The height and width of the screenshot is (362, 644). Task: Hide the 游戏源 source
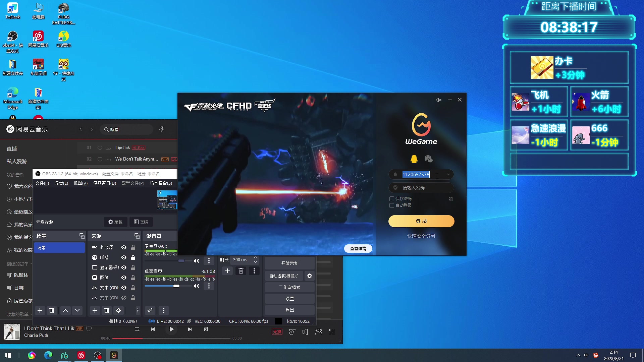[124, 247]
